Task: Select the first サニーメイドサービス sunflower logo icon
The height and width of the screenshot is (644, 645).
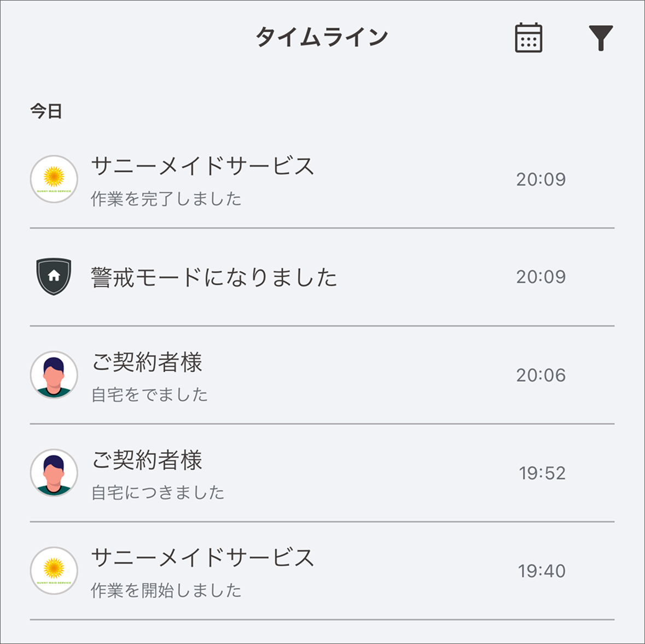Action: coord(54,179)
